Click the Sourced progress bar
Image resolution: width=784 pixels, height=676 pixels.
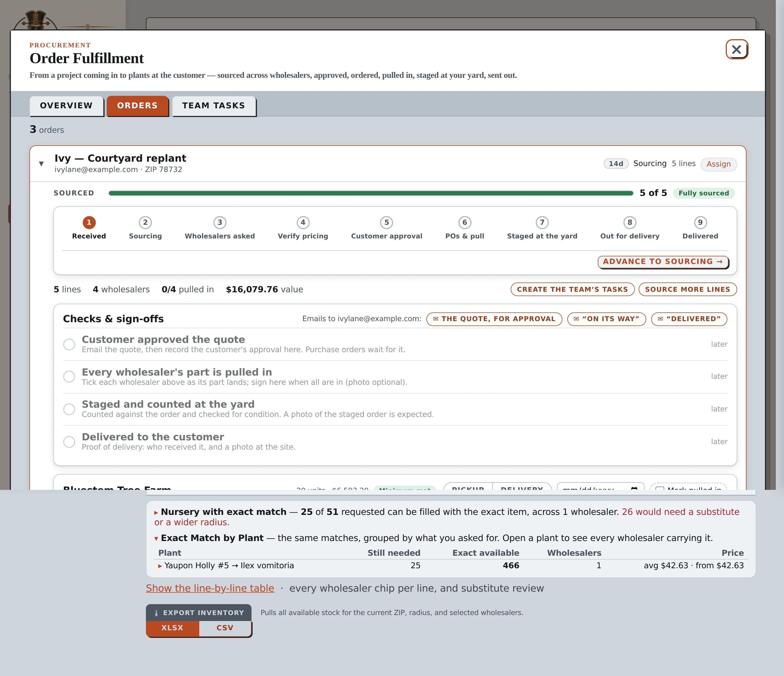pos(371,193)
